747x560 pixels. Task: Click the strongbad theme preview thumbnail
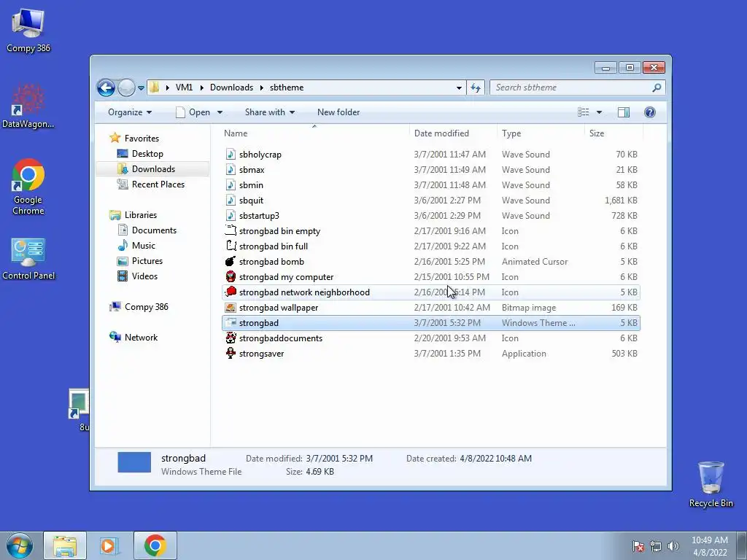[134, 462]
